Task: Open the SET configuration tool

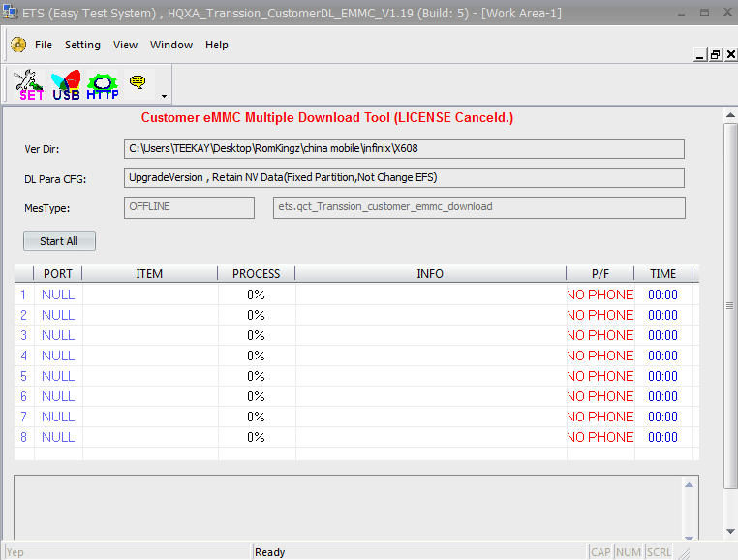Action: [x=29, y=85]
